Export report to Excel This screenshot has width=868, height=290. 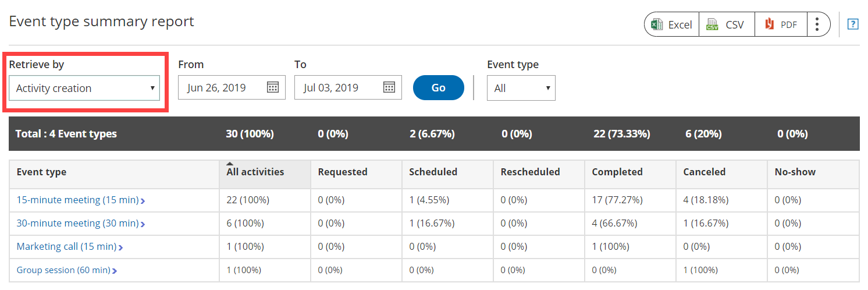point(672,24)
